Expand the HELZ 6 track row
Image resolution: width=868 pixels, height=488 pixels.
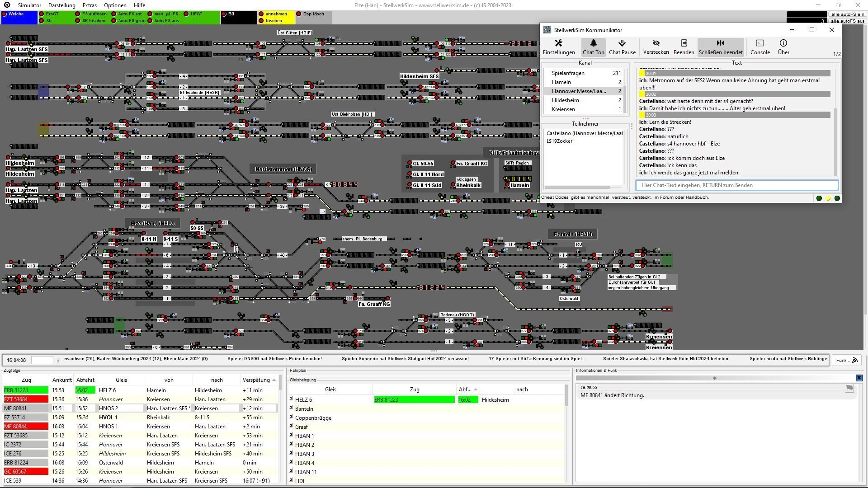(x=291, y=399)
